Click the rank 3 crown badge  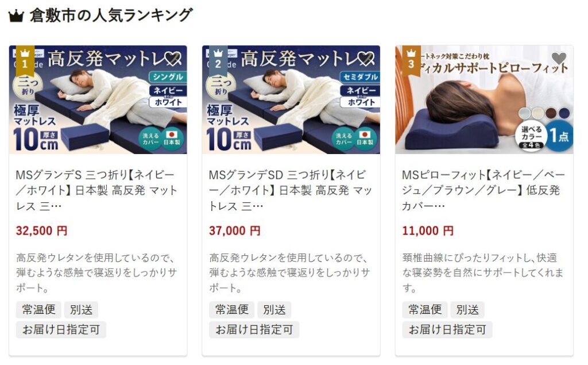click(411, 60)
